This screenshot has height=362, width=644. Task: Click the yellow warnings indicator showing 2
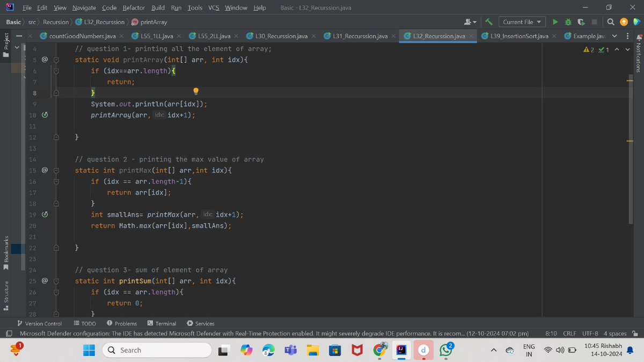click(589, 49)
